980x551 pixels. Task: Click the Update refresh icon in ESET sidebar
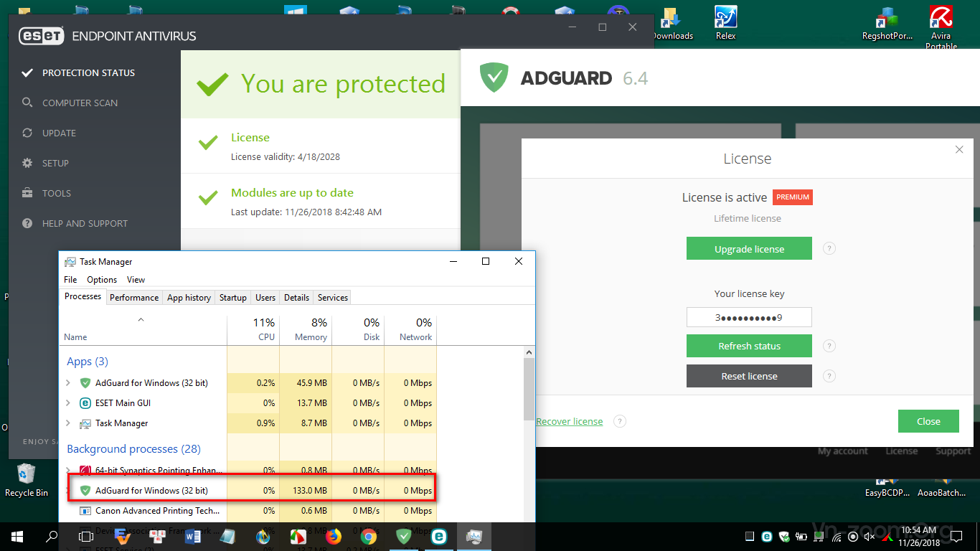click(27, 133)
